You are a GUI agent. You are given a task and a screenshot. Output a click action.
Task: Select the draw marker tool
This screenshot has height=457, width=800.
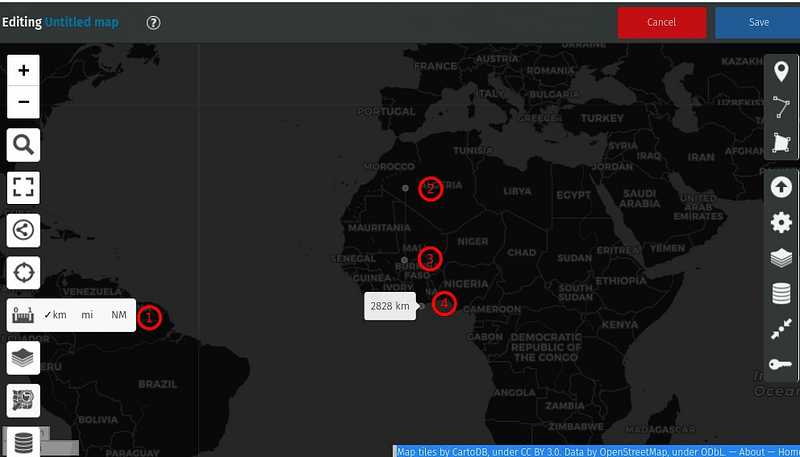pos(781,72)
